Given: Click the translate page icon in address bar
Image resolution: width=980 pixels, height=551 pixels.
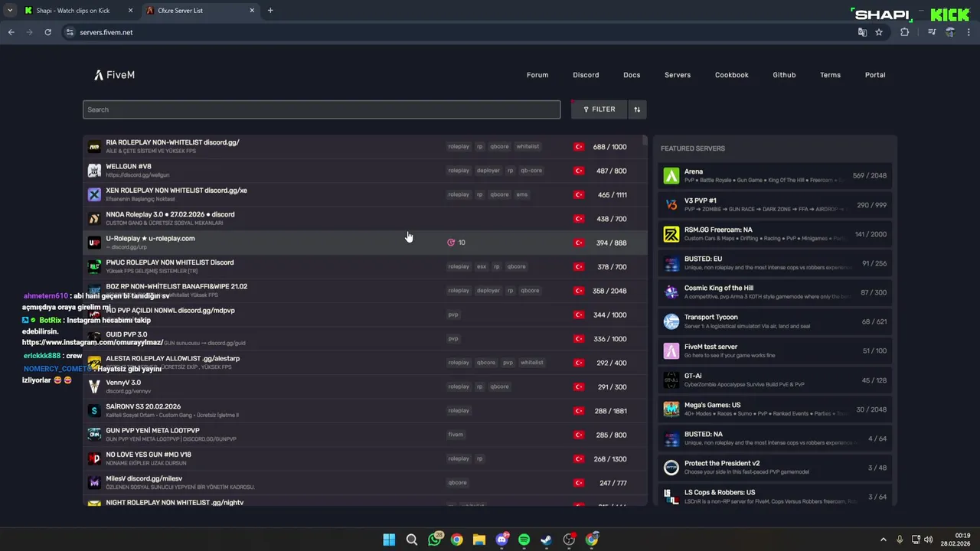Looking at the screenshot, I should 862,32.
